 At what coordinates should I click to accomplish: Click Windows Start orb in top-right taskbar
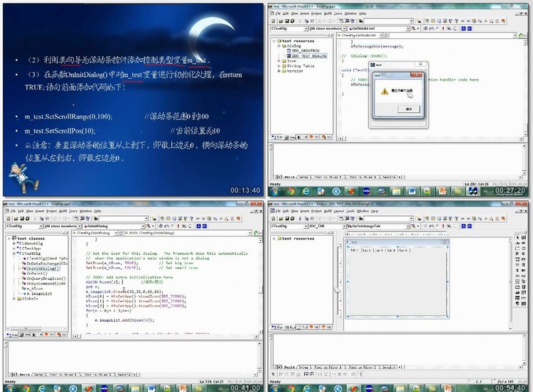click(274, 190)
